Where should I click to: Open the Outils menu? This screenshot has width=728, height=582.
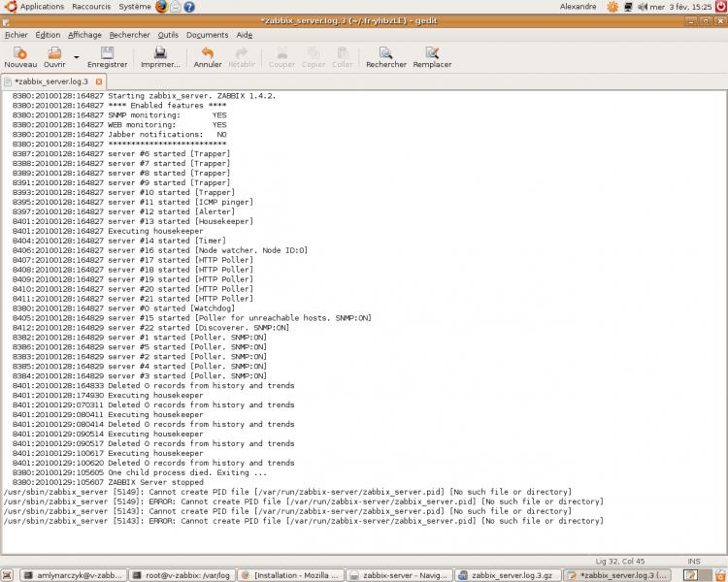pyautogui.click(x=168, y=35)
